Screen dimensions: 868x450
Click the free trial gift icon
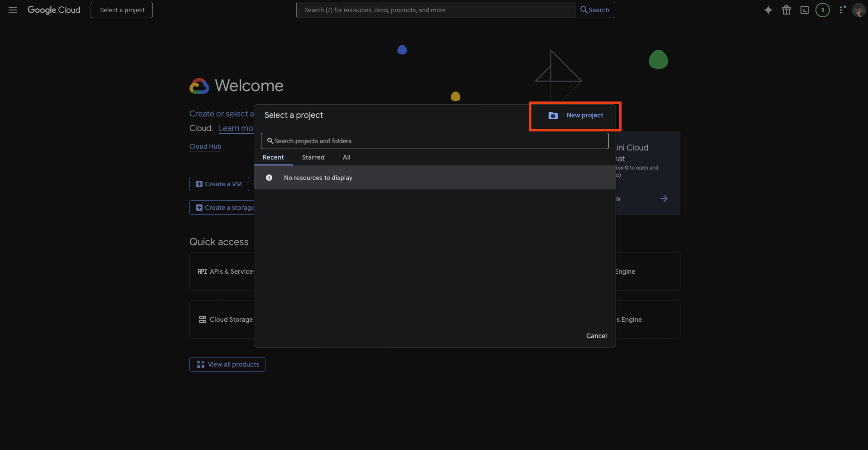point(786,10)
